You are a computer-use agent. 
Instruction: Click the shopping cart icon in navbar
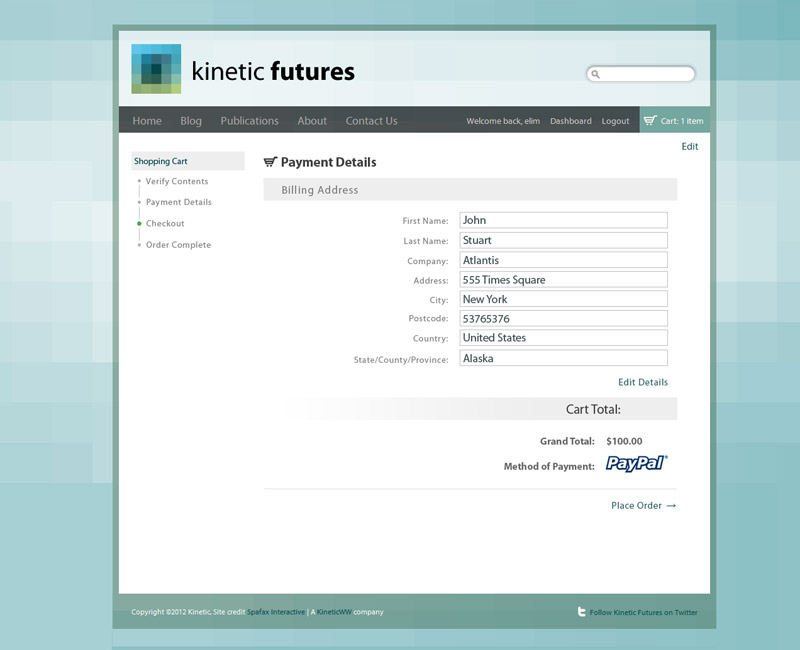[650, 121]
